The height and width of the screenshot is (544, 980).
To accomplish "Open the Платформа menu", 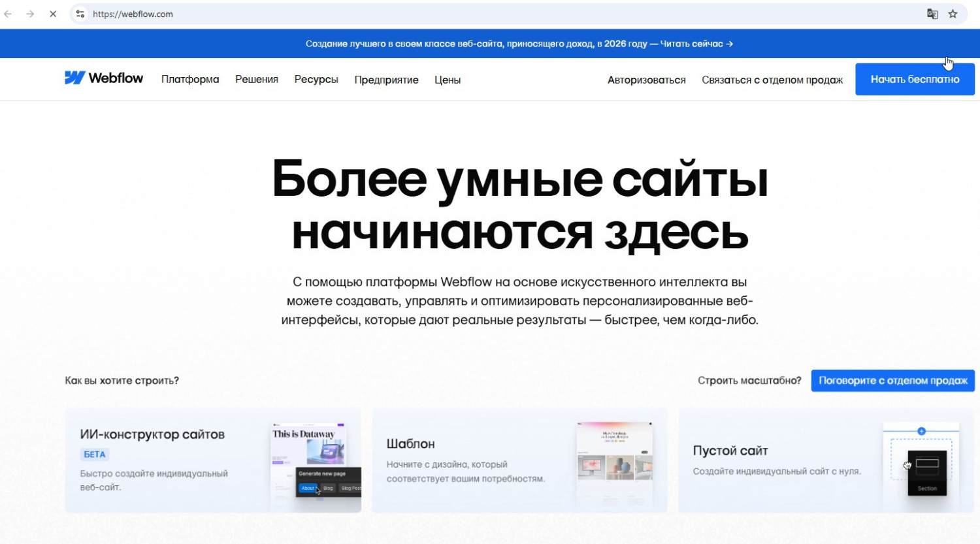I will [x=190, y=80].
